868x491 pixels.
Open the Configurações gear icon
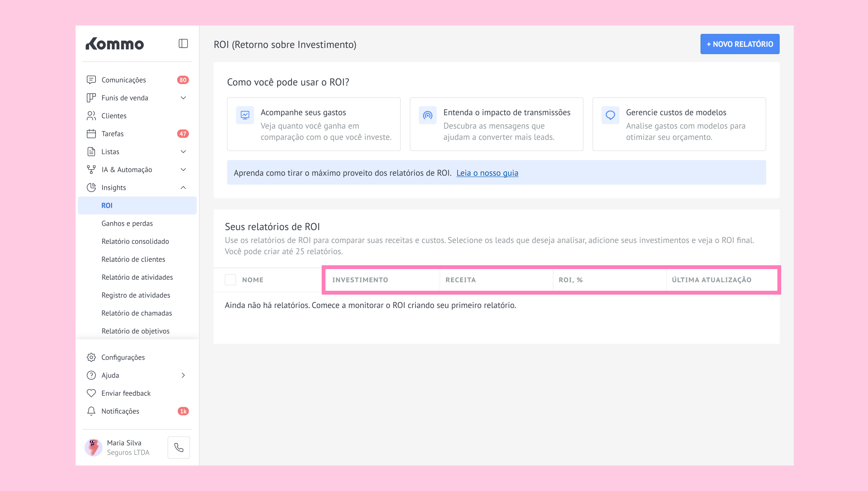point(91,357)
